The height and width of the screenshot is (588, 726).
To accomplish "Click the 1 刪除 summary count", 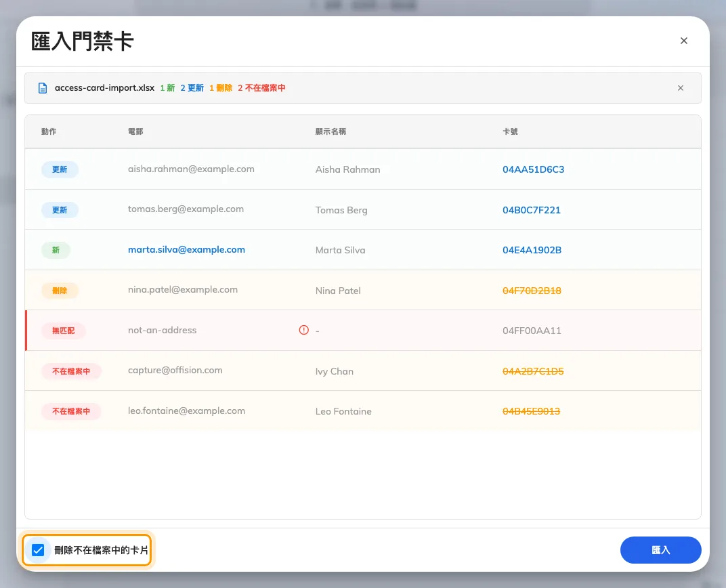I will 221,88.
